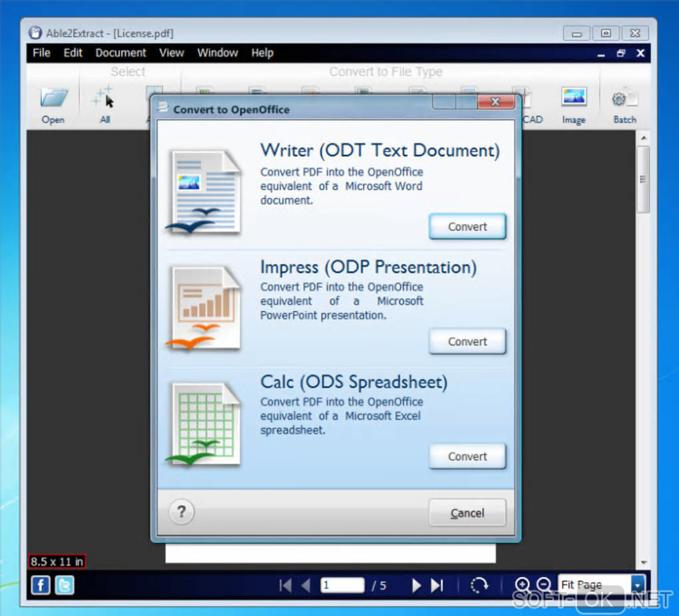The image size is (679, 616).
Task: Click the Convert to OpenOffice dialog title
Action: (x=231, y=110)
